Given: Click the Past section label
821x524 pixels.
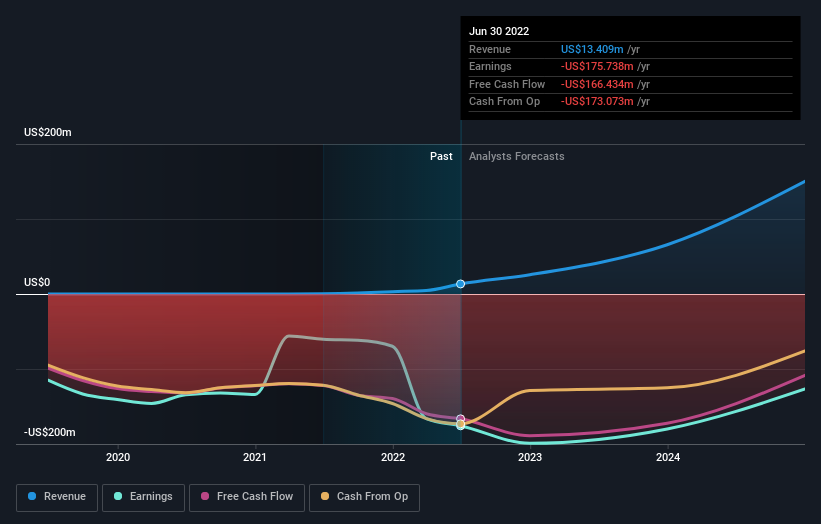Looking at the screenshot, I should pyautogui.click(x=441, y=157).
